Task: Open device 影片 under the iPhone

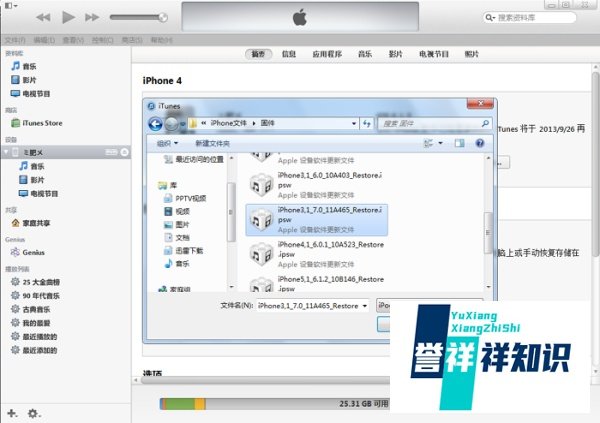Action: (x=32, y=180)
